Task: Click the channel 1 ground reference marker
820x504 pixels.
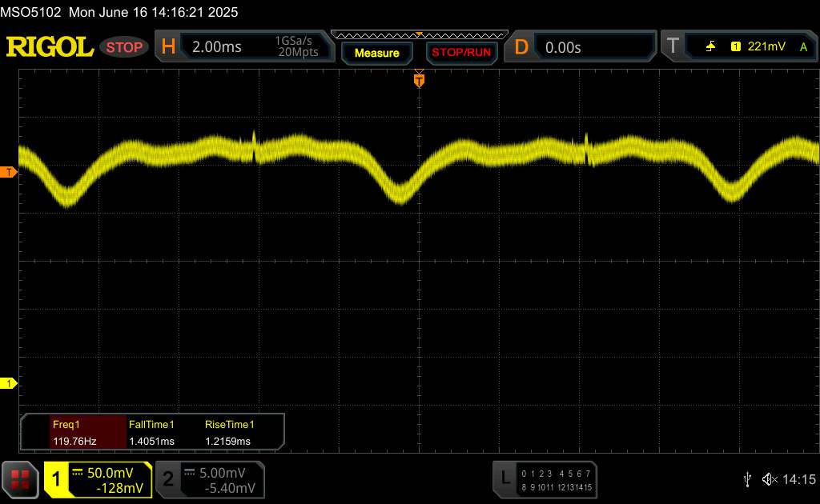Action: (x=8, y=384)
